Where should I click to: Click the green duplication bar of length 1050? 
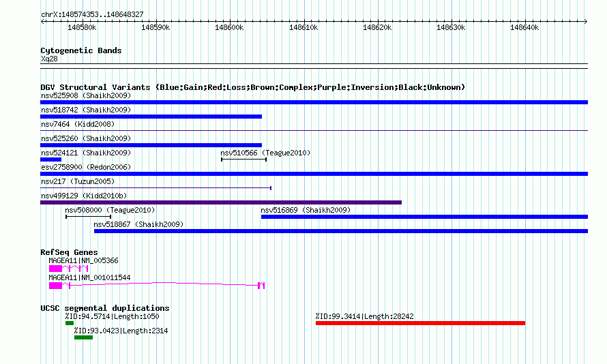[x=70, y=323]
